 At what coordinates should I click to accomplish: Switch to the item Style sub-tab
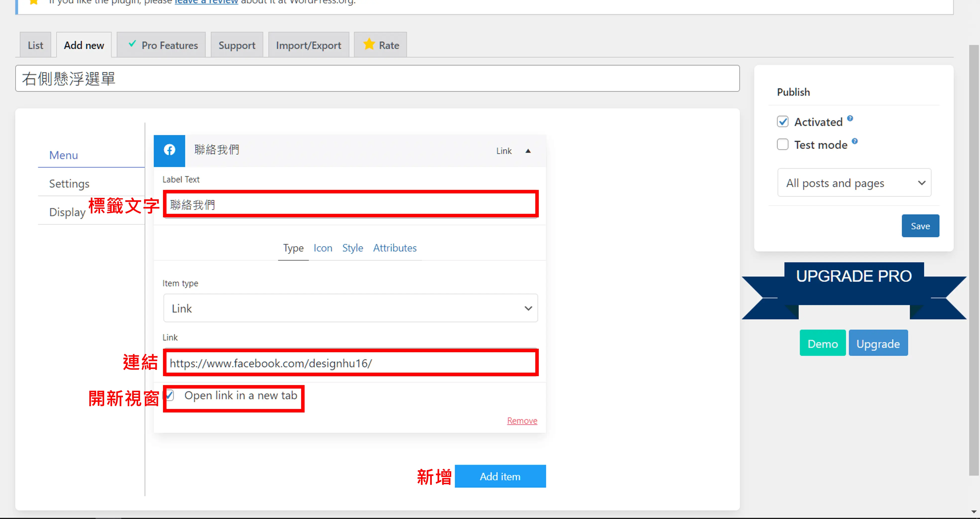pyautogui.click(x=352, y=248)
